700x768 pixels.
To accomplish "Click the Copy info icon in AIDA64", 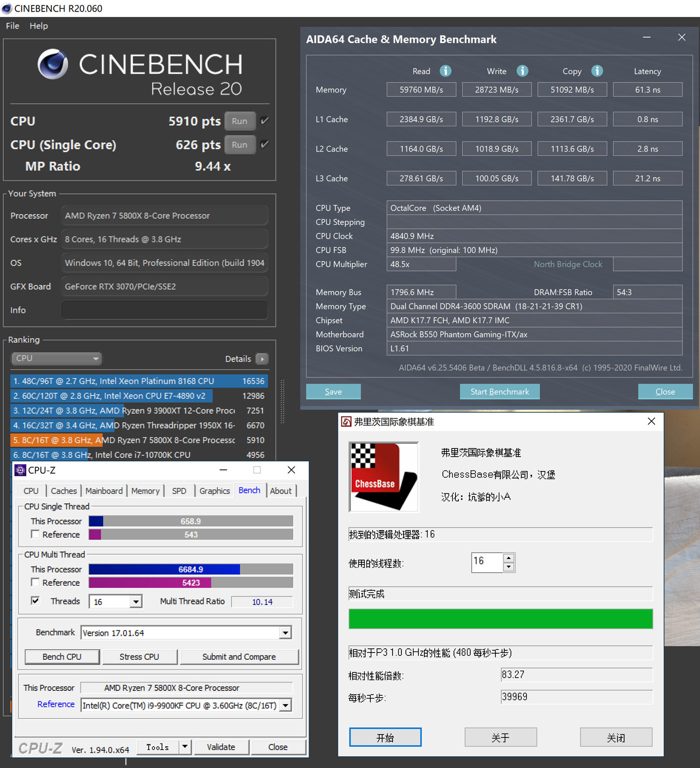I will [x=597, y=71].
